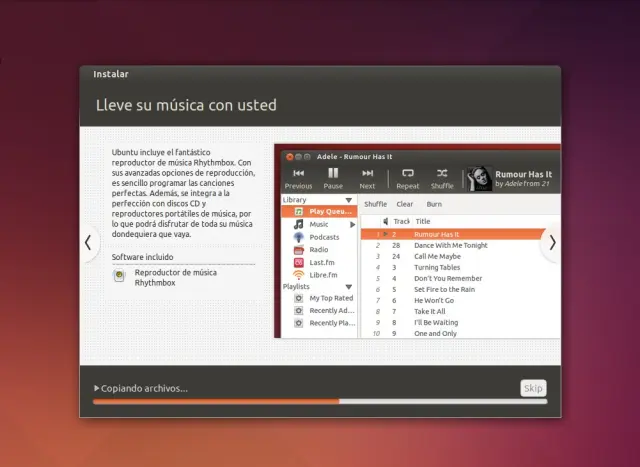Click the Next track icon

[367, 173]
